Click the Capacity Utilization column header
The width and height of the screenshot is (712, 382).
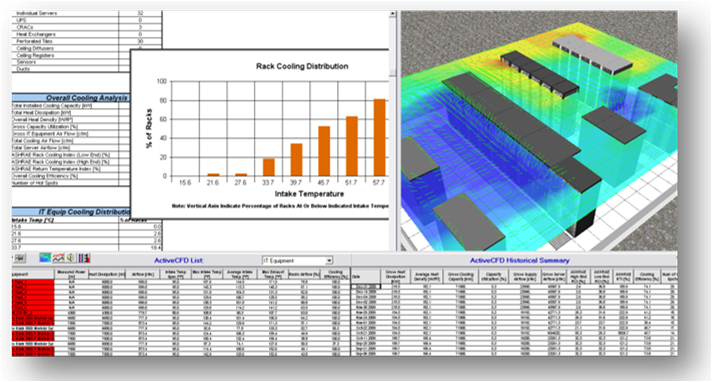pyautogui.click(x=493, y=276)
